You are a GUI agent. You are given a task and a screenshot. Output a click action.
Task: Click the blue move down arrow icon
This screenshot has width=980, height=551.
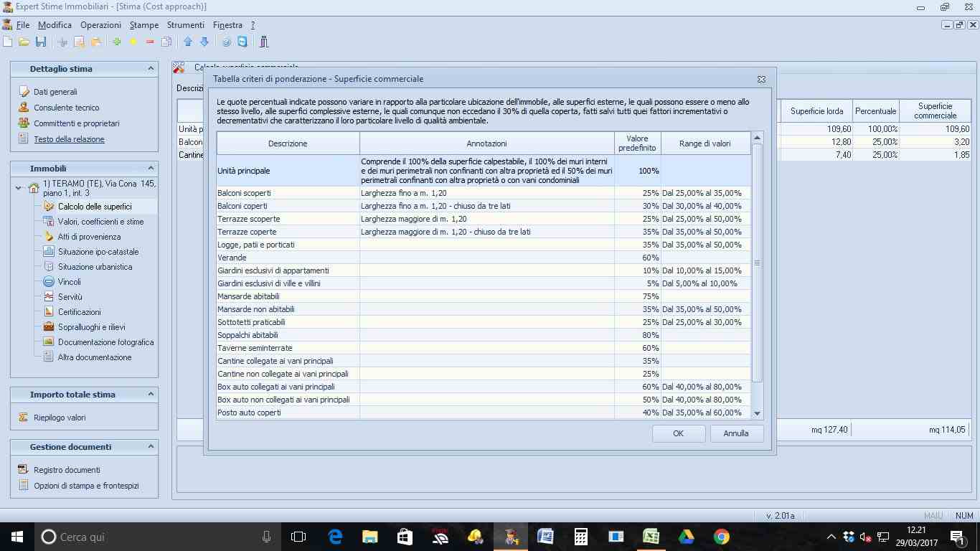tap(204, 42)
